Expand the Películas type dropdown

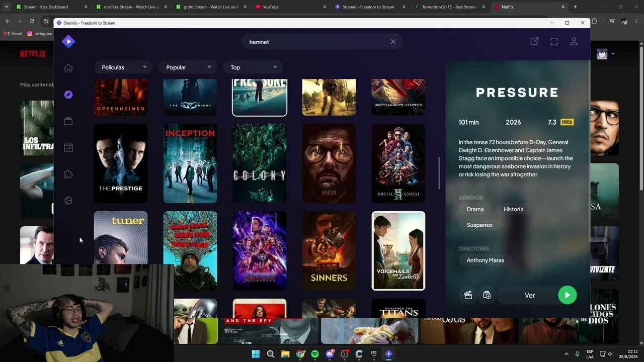point(123,67)
